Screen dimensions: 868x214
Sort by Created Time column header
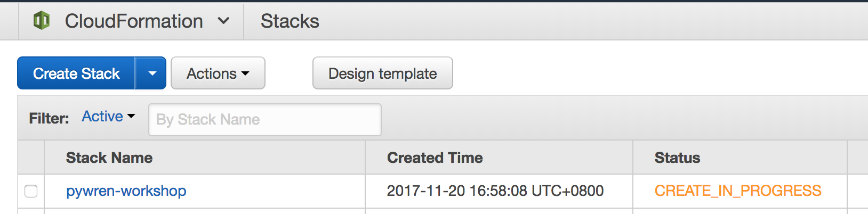pyautogui.click(x=435, y=158)
